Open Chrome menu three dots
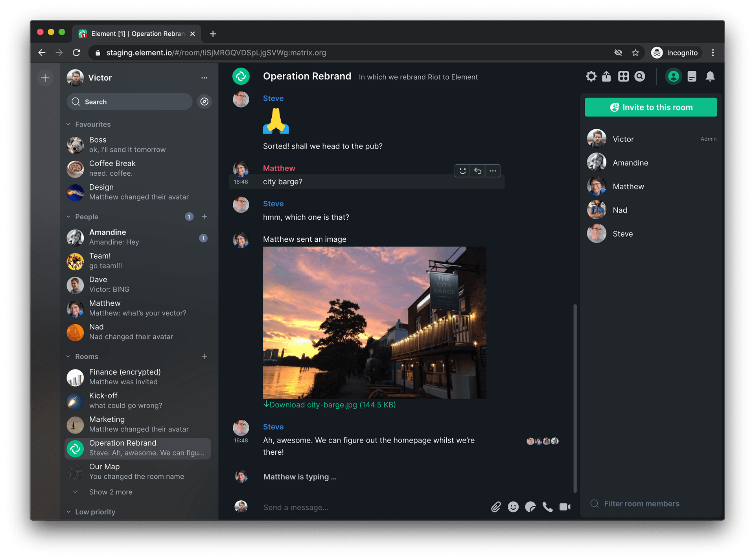 click(713, 53)
